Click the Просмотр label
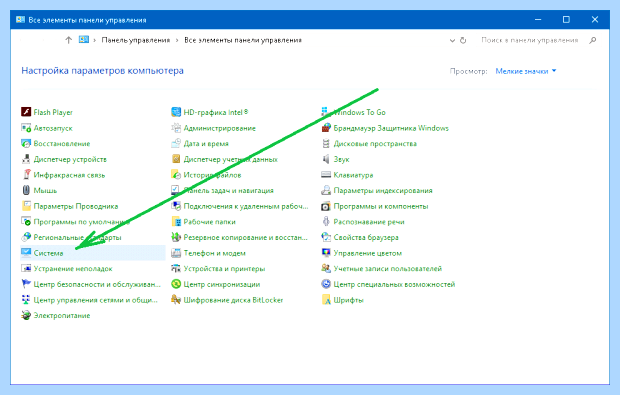 pos(469,71)
